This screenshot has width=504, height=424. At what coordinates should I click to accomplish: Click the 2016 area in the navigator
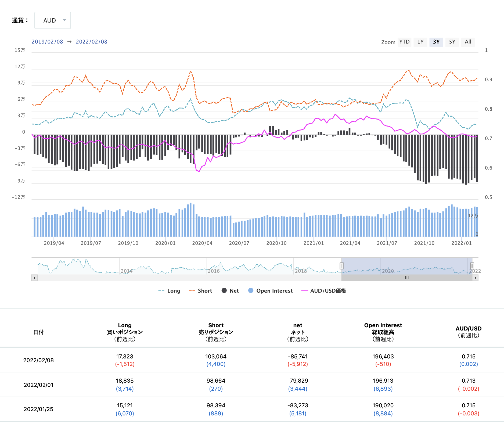click(x=214, y=271)
